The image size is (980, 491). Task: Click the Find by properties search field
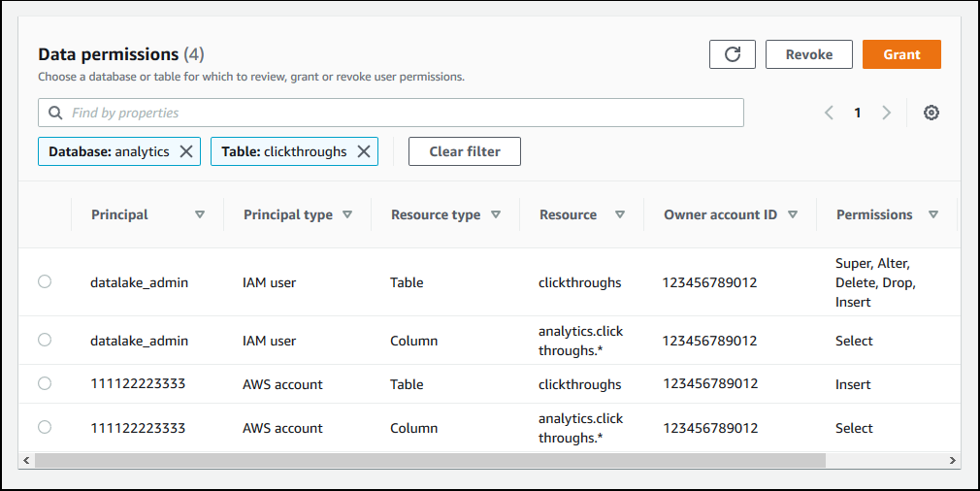pos(398,113)
